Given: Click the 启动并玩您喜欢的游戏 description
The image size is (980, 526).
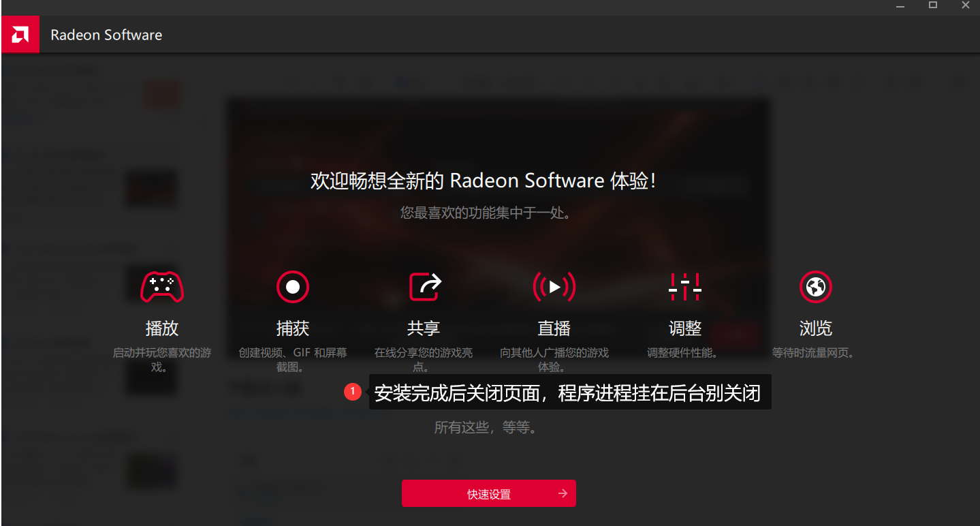Looking at the screenshot, I should (162, 360).
